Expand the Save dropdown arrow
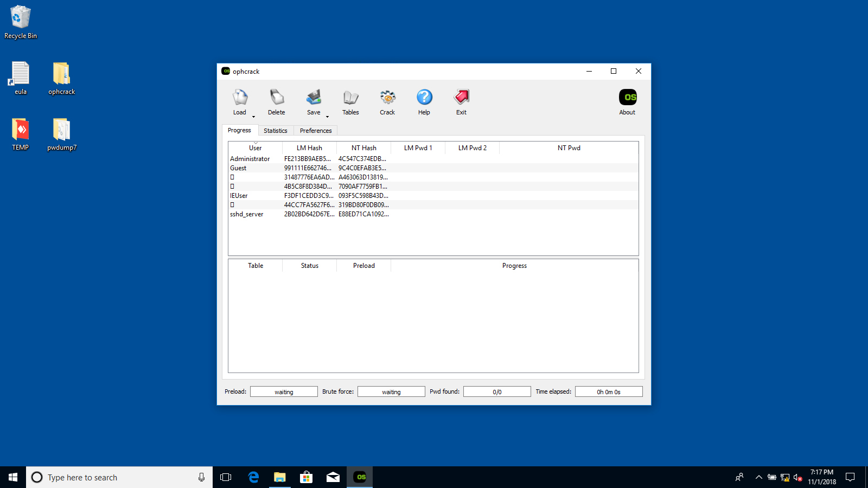The height and width of the screenshot is (488, 868). click(327, 117)
